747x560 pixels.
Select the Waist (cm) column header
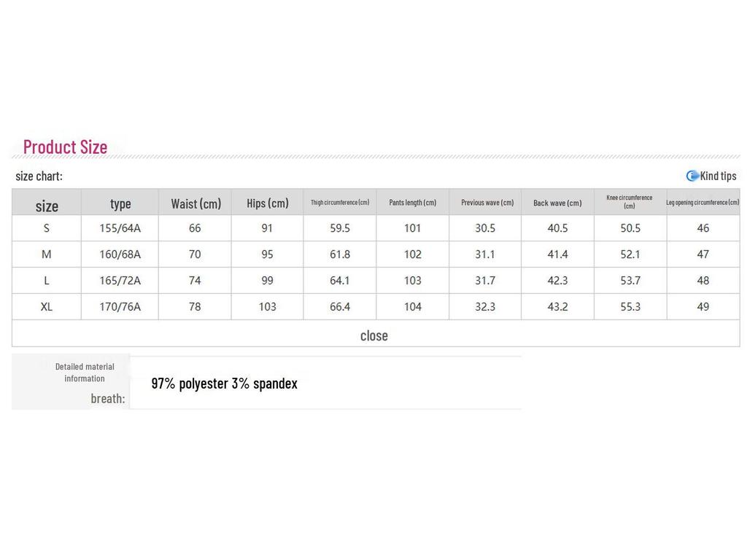coord(196,203)
